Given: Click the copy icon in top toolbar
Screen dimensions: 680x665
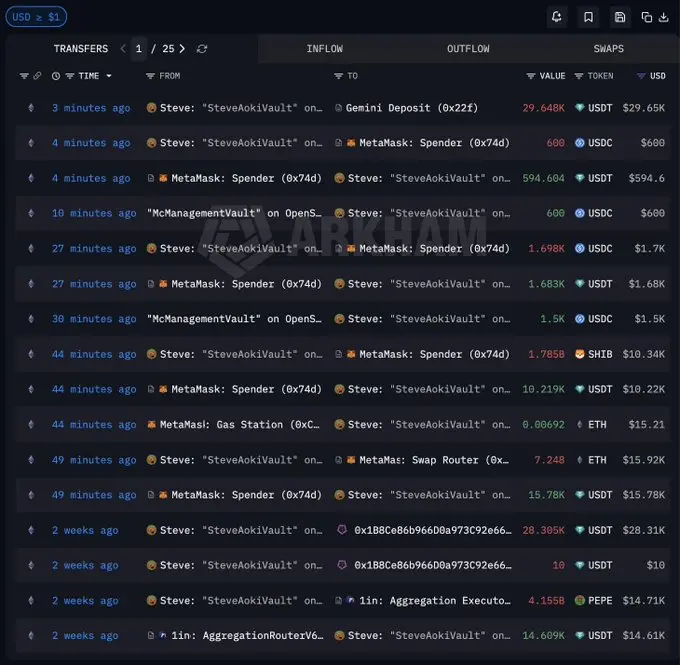Looking at the screenshot, I should click(647, 17).
